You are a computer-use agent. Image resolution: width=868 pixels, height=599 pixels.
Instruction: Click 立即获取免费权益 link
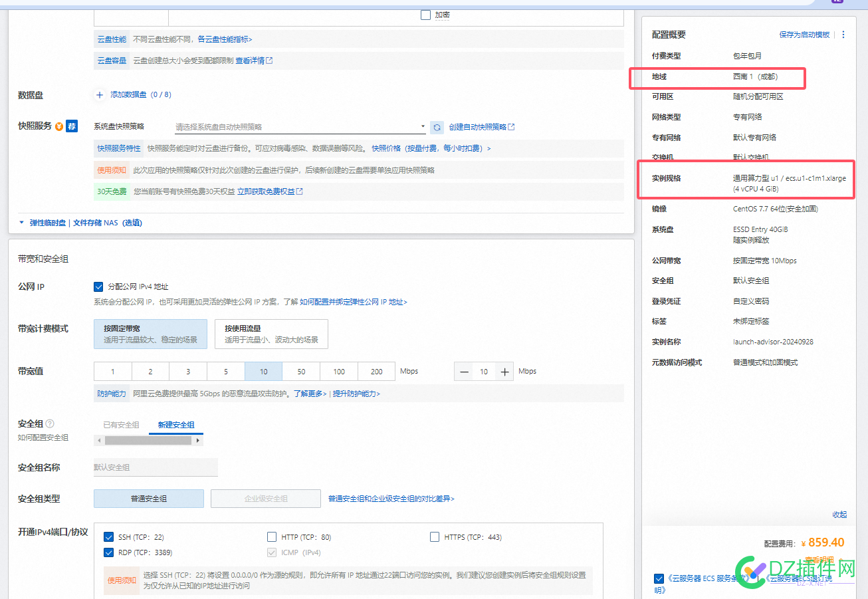tap(270, 191)
